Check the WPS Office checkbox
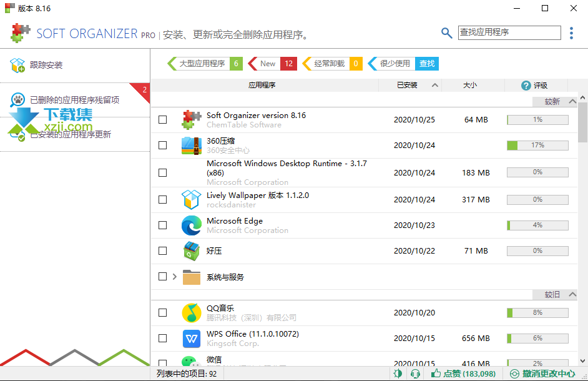The height and width of the screenshot is (381, 588). (x=163, y=339)
